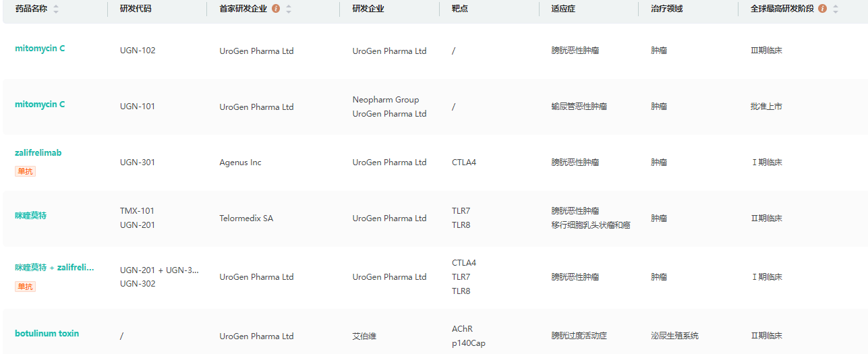The height and width of the screenshot is (354, 868).
Task: Click Telormedix SA company name
Action: pos(246,218)
